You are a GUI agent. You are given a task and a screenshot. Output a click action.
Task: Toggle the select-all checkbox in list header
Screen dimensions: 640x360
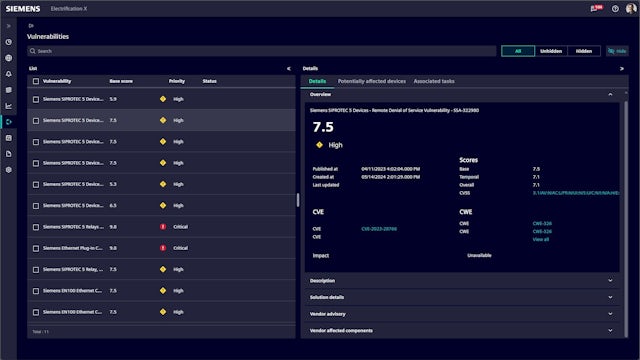[x=36, y=81]
